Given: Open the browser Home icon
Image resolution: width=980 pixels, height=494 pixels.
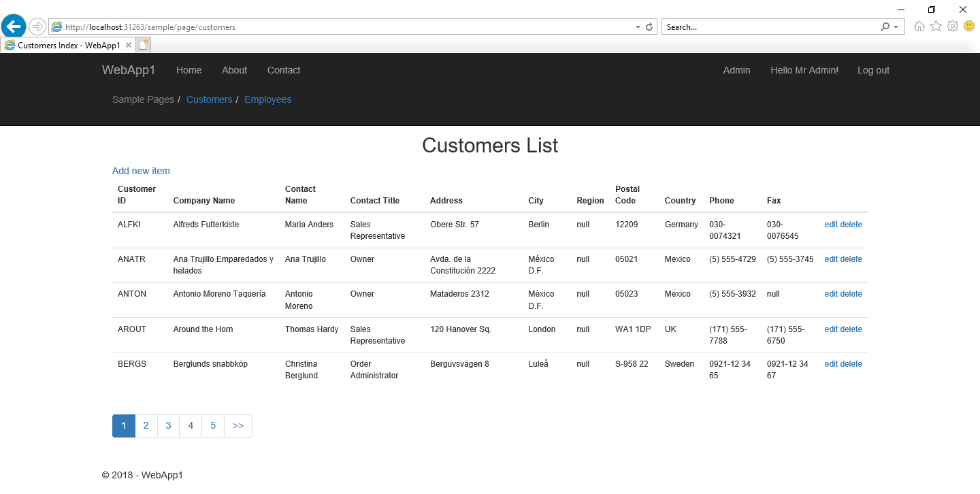Looking at the screenshot, I should 919,27.
